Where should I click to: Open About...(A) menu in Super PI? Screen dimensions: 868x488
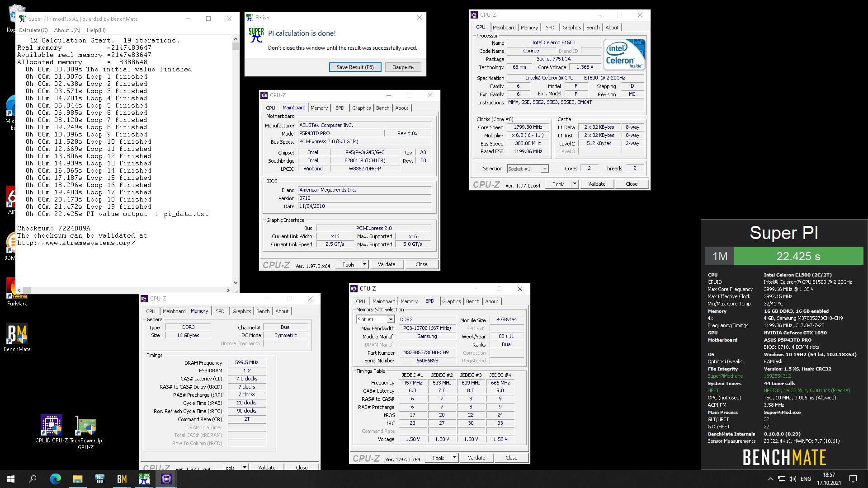click(x=67, y=30)
